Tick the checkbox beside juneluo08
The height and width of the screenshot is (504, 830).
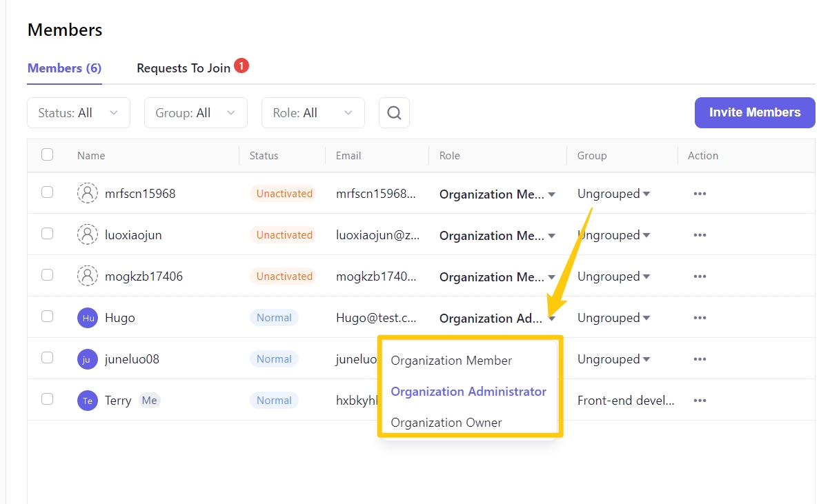(48, 358)
